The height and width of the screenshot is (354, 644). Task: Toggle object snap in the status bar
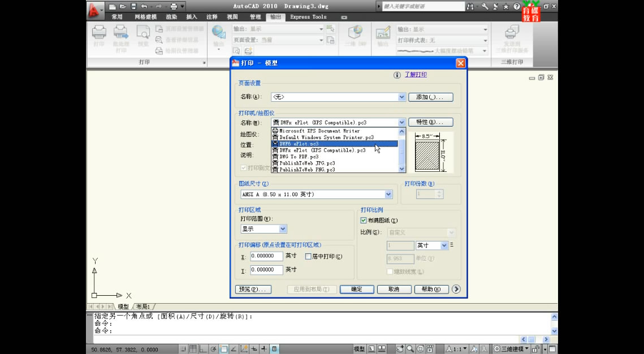click(223, 349)
